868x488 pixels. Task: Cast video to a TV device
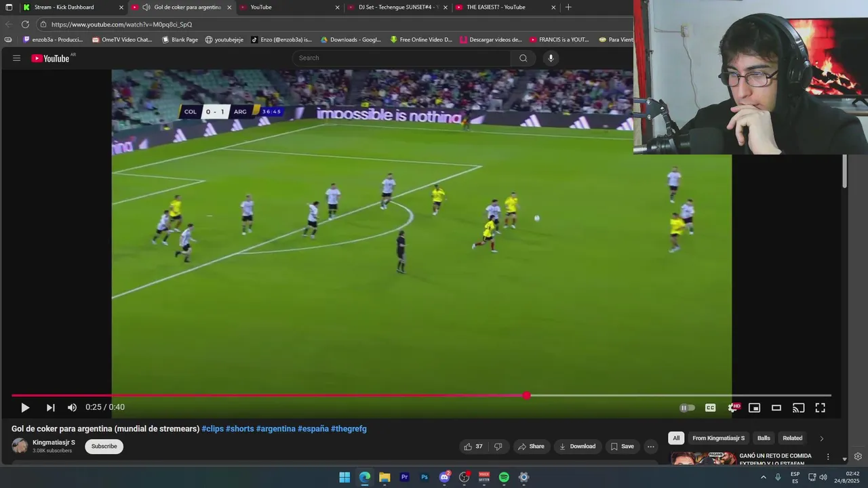(x=798, y=408)
